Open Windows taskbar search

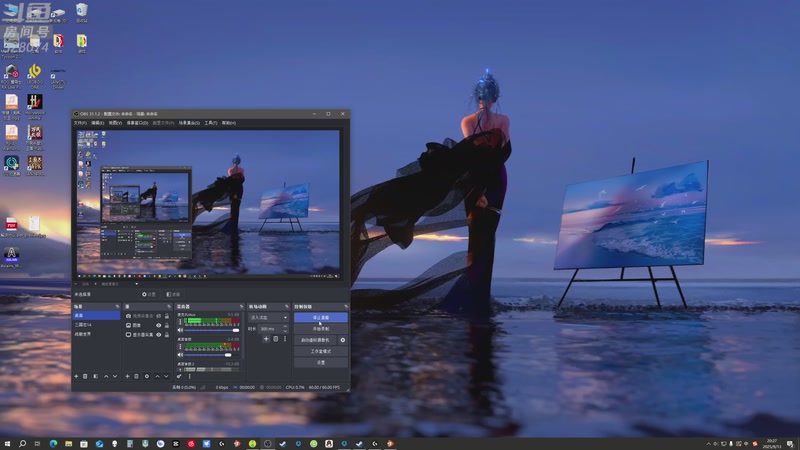pos(22,444)
